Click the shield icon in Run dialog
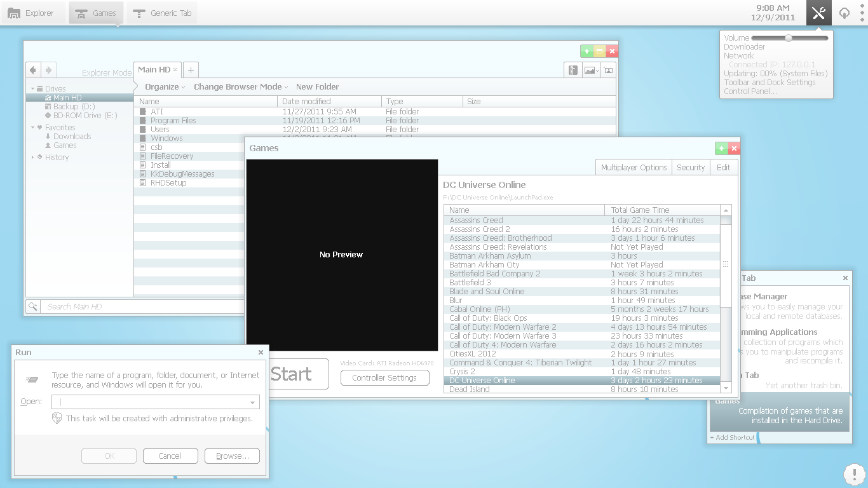Screen dimensions: 868x488 (x=57, y=418)
